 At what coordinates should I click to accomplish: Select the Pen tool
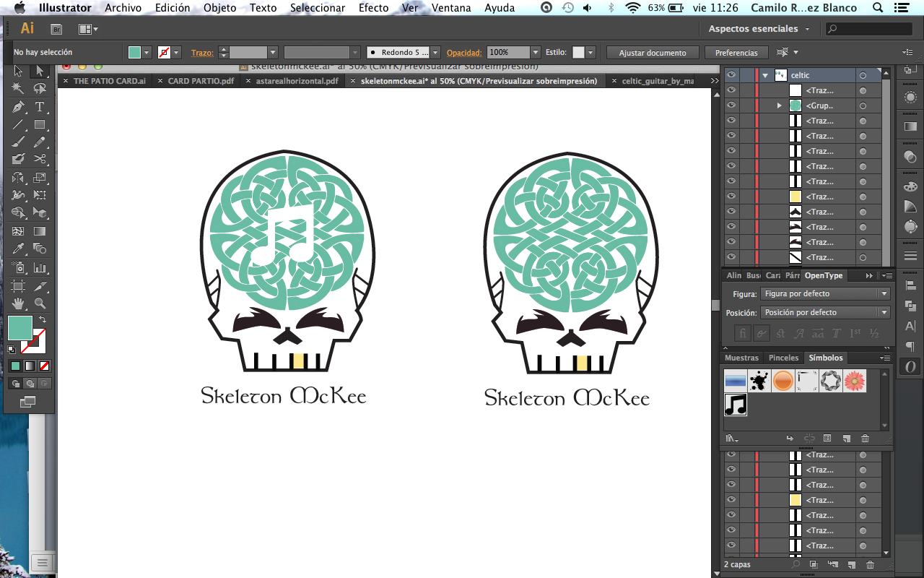tap(18, 107)
